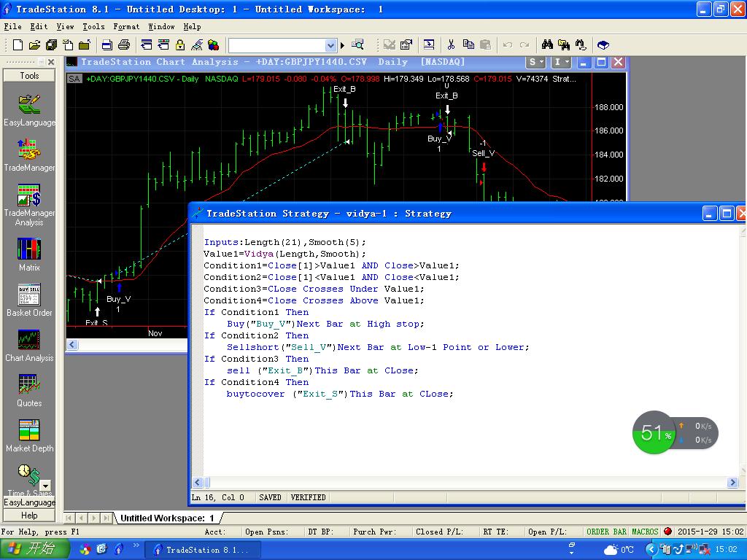747x560 pixels.
Task: Click the command line input field
Action: (276, 45)
